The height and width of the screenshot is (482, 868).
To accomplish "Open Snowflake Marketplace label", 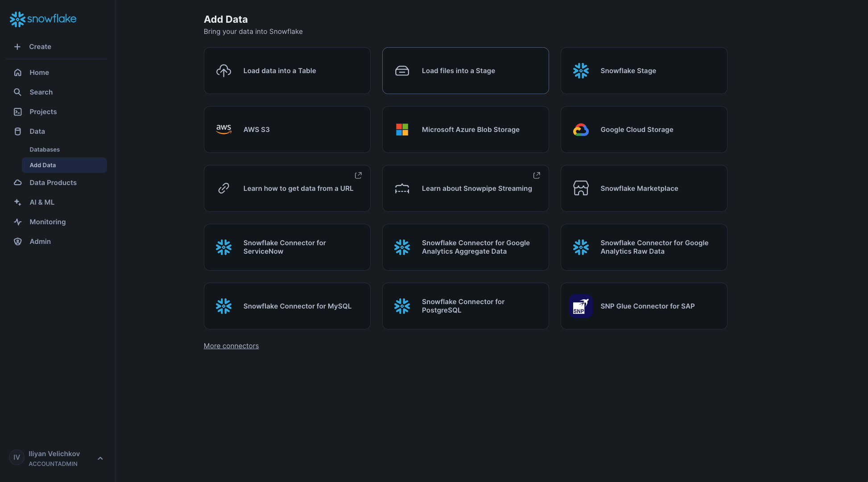I will pos(639,189).
